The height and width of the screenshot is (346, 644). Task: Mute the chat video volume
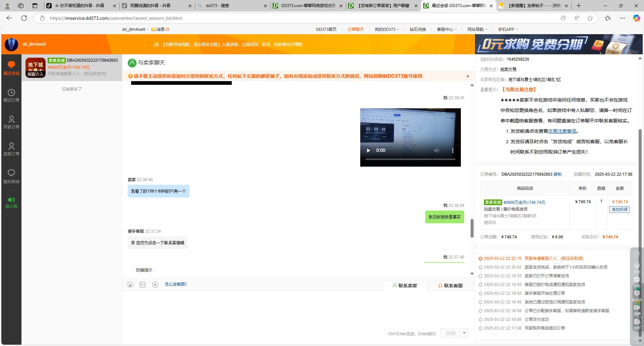pyautogui.click(x=436, y=151)
